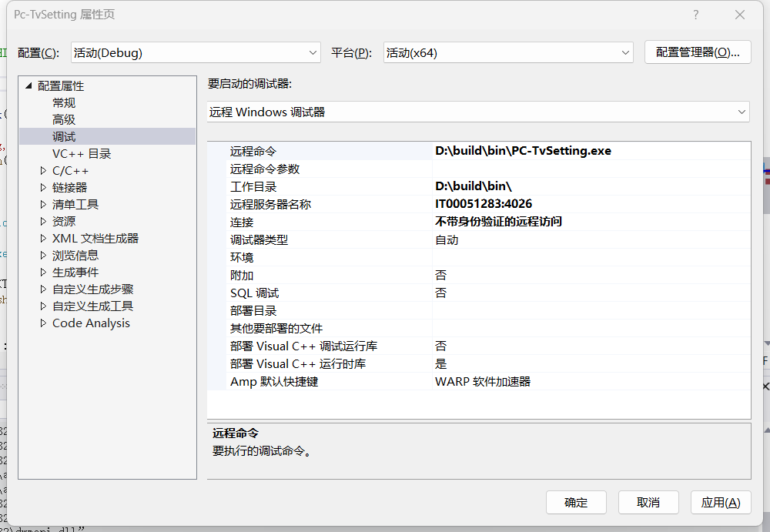The image size is (770, 532).
Task: Click the 配置管理器 button
Action: coord(698,52)
